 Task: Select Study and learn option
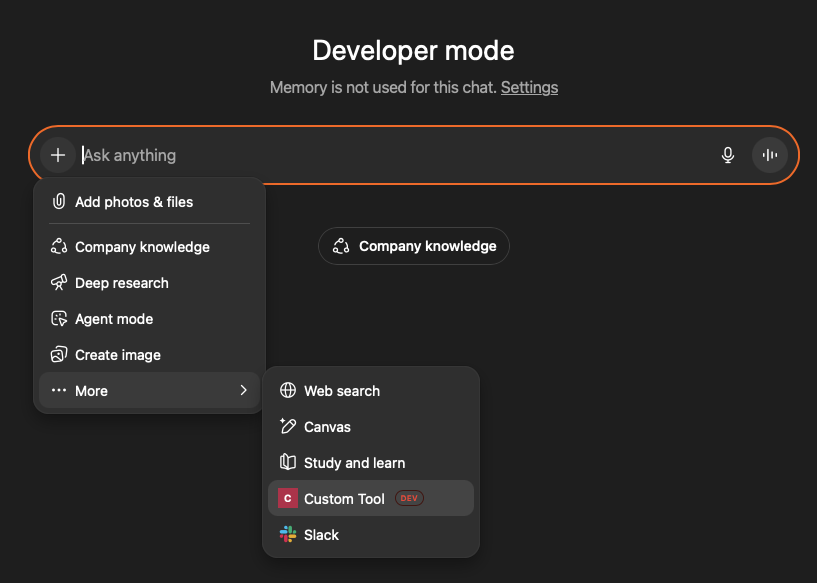click(371, 463)
